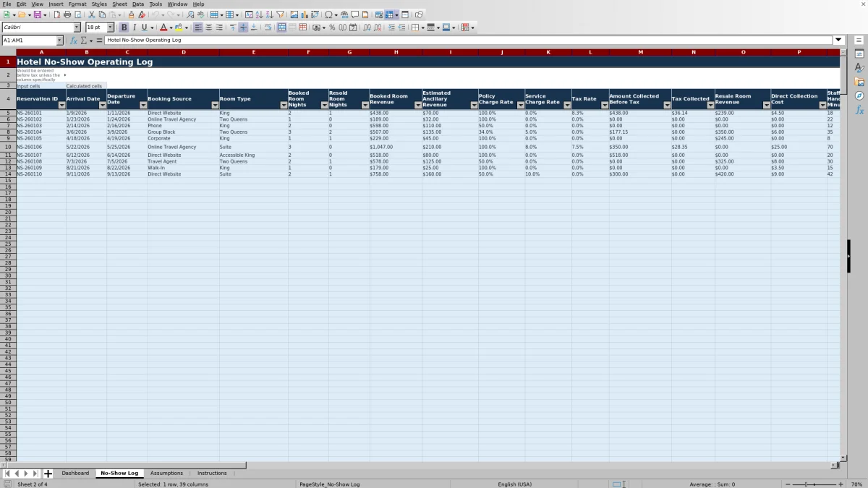This screenshot has width=868, height=488.
Task: Open the sidebar Navigator compass icon
Action: pyautogui.click(x=859, y=95)
